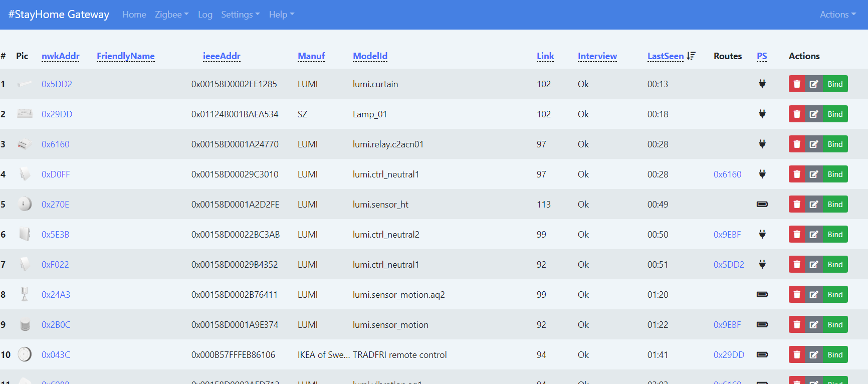Viewport: 868px width, 384px height.
Task: Open the Log page
Action: click(205, 15)
